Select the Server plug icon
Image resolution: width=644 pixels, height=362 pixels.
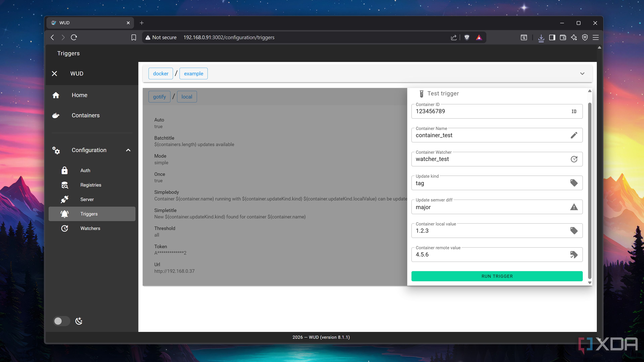tap(65, 199)
